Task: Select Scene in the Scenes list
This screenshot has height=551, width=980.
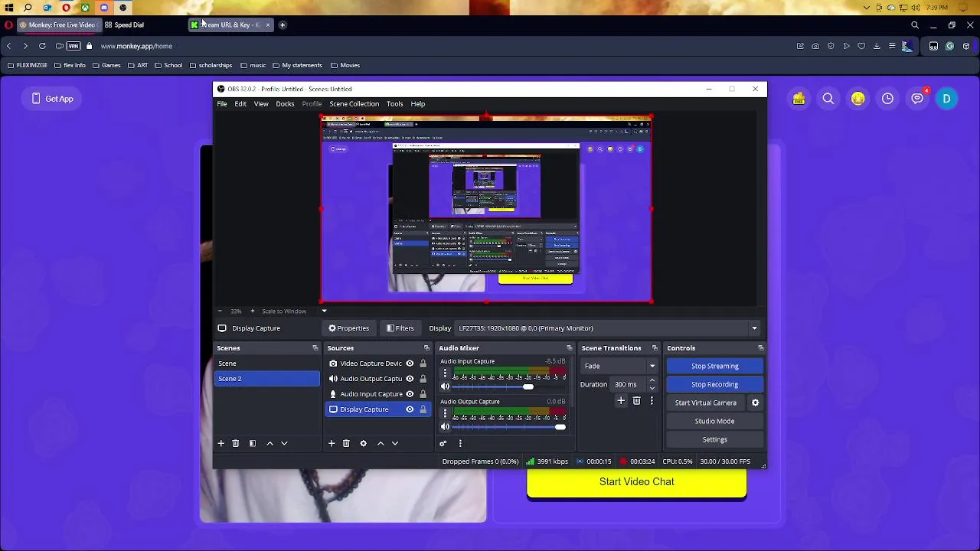Action: tap(267, 364)
